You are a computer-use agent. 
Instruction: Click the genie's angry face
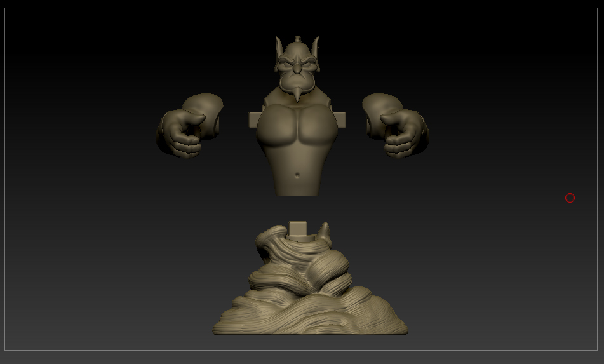pos(297,69)
